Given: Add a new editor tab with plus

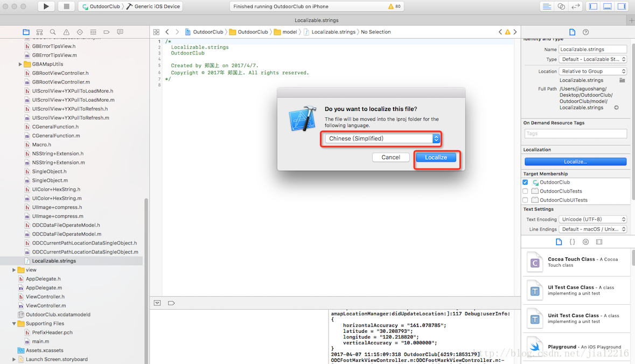Looking at the screenshot, I should (631, 20).
